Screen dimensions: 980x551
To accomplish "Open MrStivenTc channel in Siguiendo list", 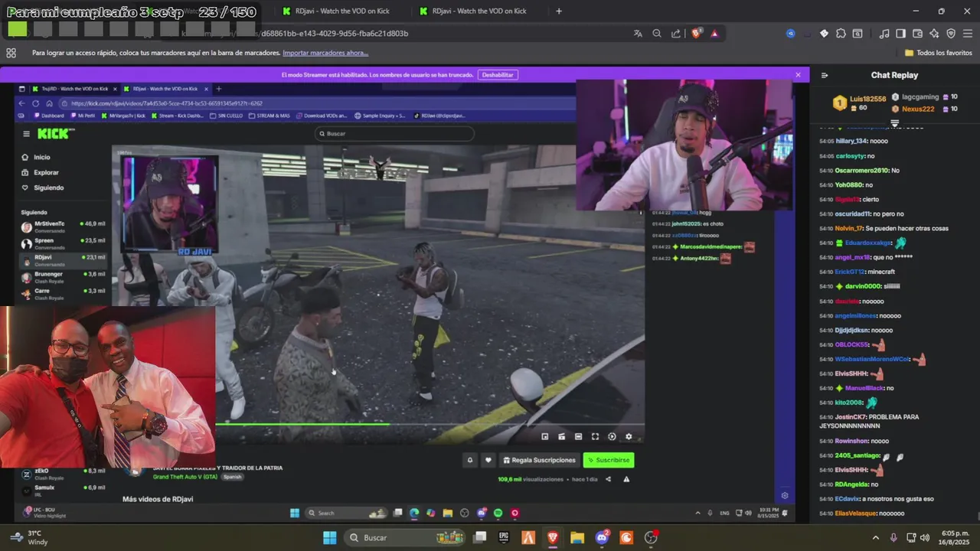I will tap(64, 226).
